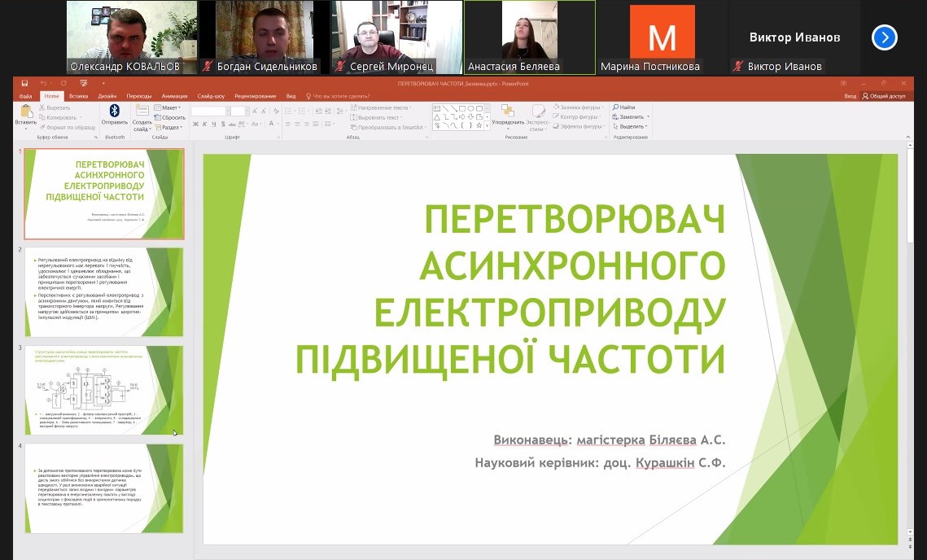Select slide 3 thumbnail with circuit diagram
The height and width of the screenshot is (560, 927).
click(x=104, y=390)
